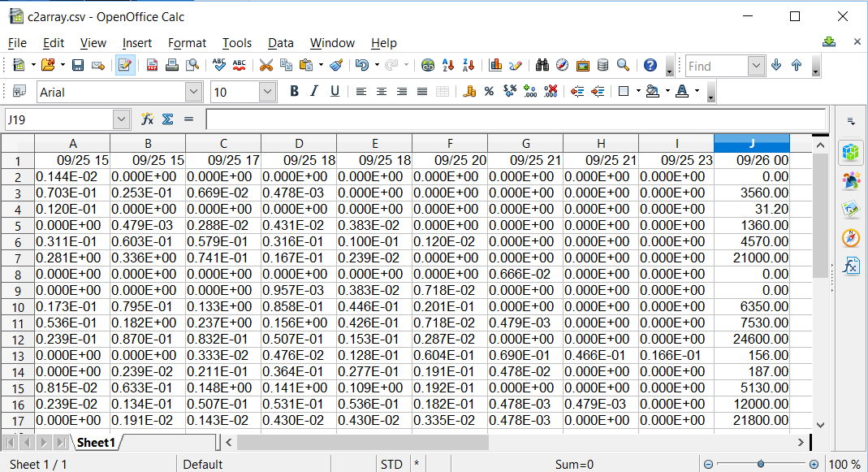Toggle AutoSpellcheck
868x472 pixels.
pos(240,66)
